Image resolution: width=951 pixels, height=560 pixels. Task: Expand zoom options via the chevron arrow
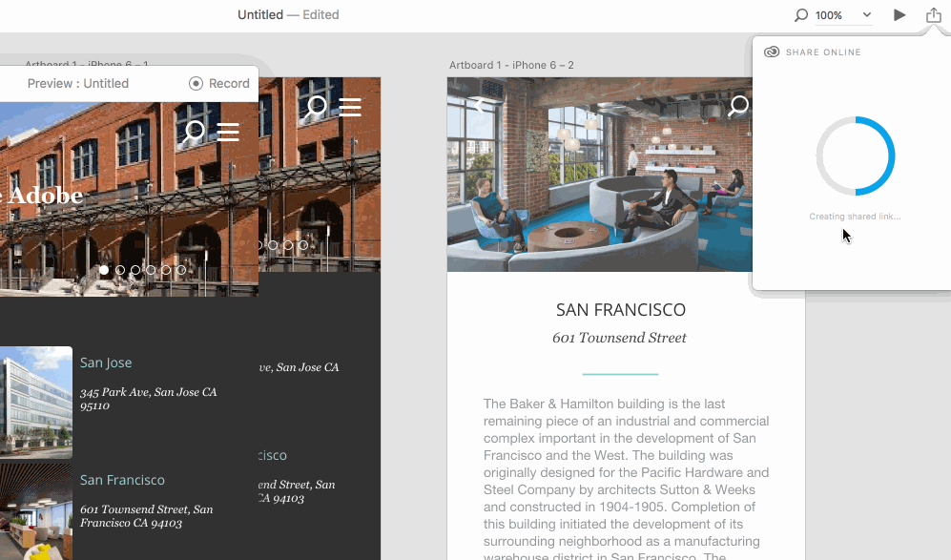click(x=866, y=15)
